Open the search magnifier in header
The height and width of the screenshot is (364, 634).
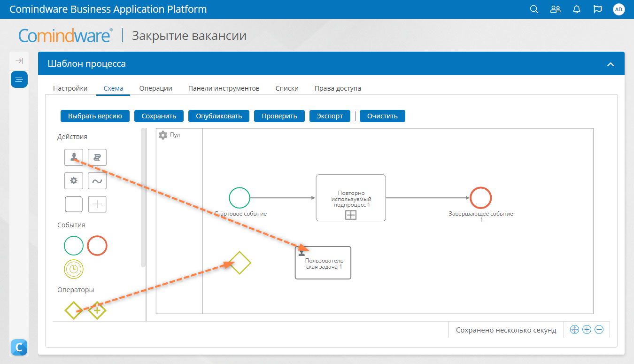coord(534,9)
